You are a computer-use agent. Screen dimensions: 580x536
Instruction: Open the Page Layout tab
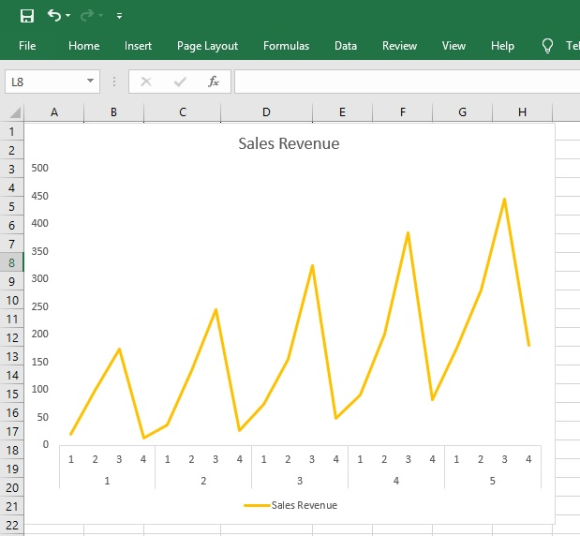(207, 46)
